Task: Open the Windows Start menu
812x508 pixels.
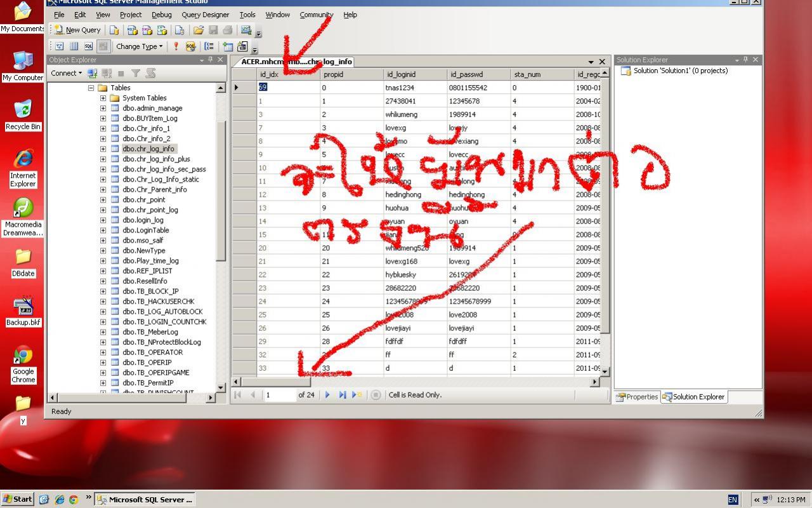Action: (x=17, y=499)
